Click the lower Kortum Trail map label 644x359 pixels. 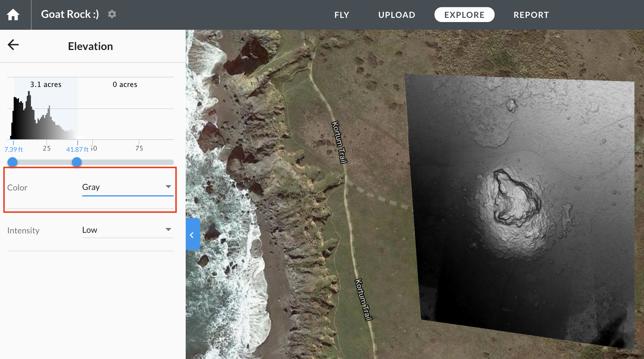(363, 300)
